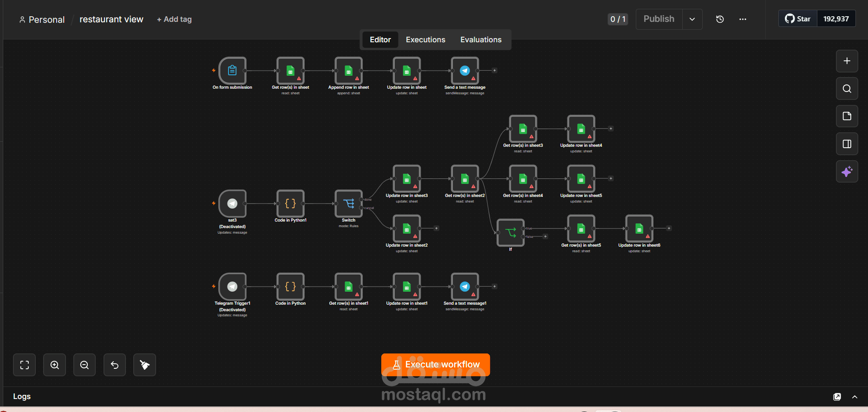The image size is (868, 412).
Task: Click the add node plus button
Action: (847, 61)
